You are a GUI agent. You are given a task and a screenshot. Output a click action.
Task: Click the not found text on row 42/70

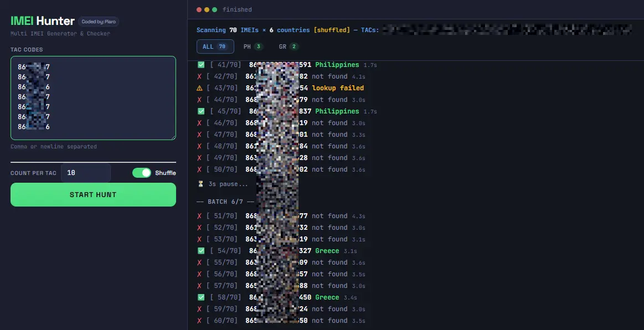(x=329, y=76)
